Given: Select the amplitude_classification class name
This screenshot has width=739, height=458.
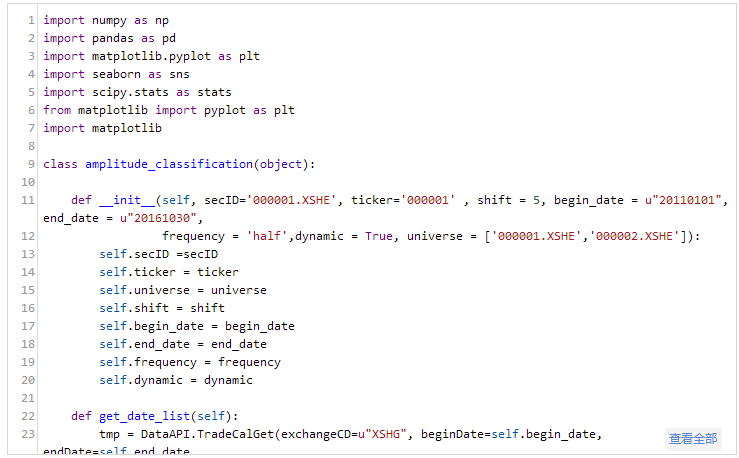Looking at the screenshot, I should tap(168, 164).
